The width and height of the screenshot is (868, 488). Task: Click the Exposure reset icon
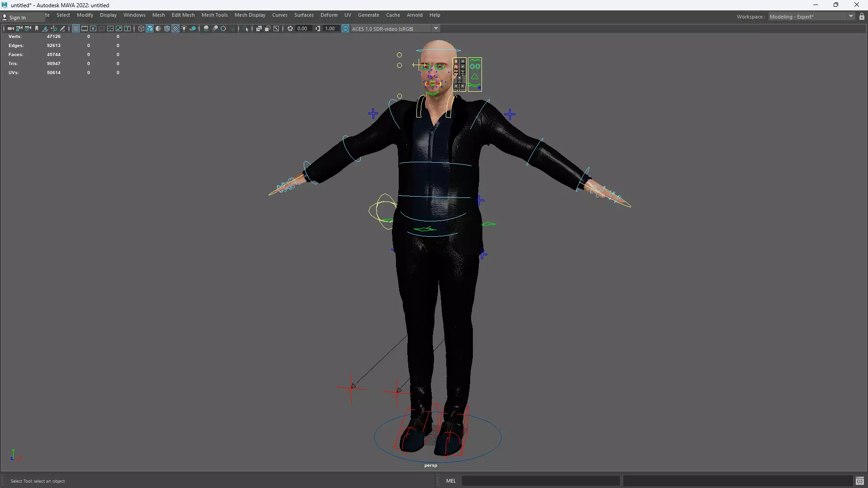tap(290, 28)
